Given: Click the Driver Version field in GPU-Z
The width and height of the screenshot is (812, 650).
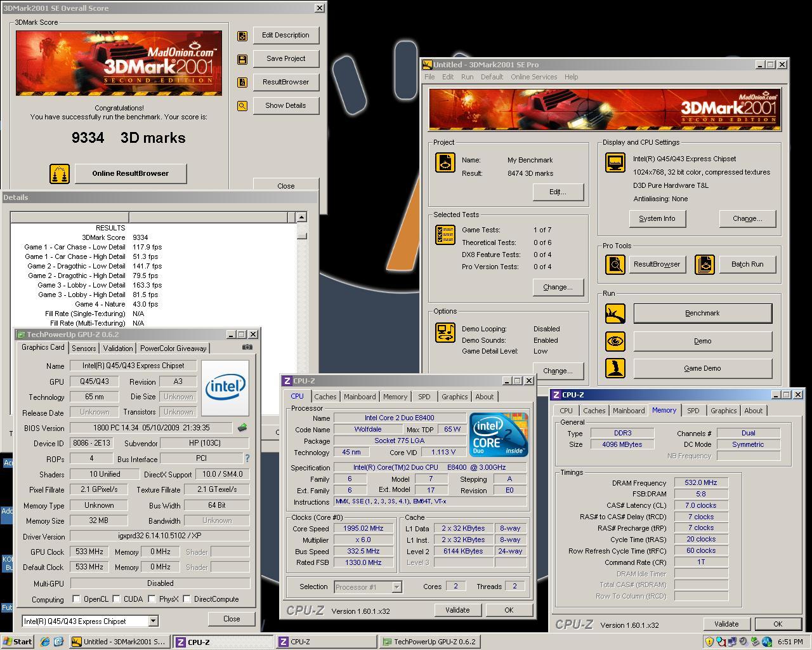Looking at the screenshot, I should (x=160, y=536).
